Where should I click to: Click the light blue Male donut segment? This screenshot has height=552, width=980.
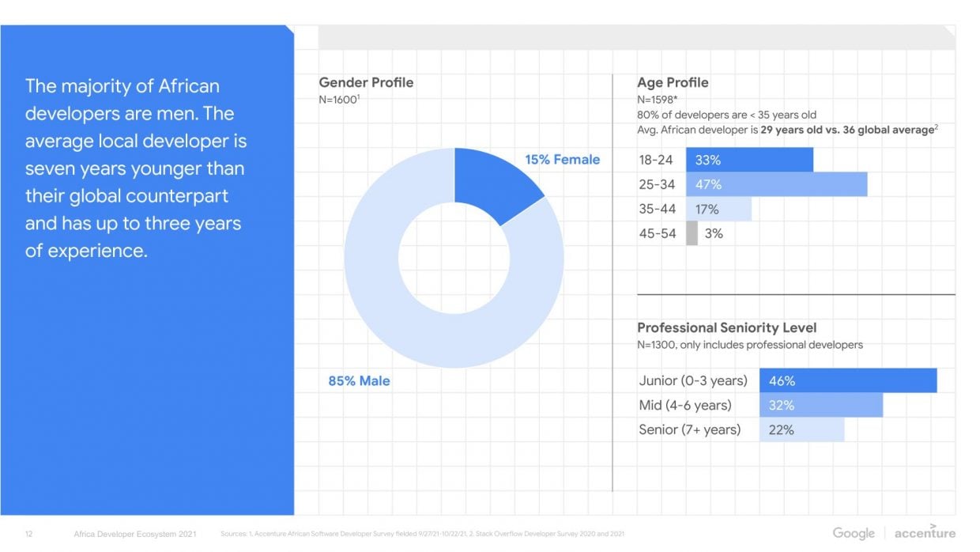tap(411, 316)
